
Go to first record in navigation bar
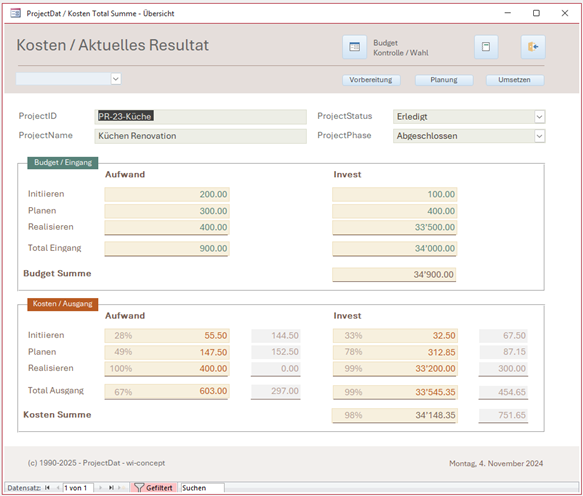(47, 488)
